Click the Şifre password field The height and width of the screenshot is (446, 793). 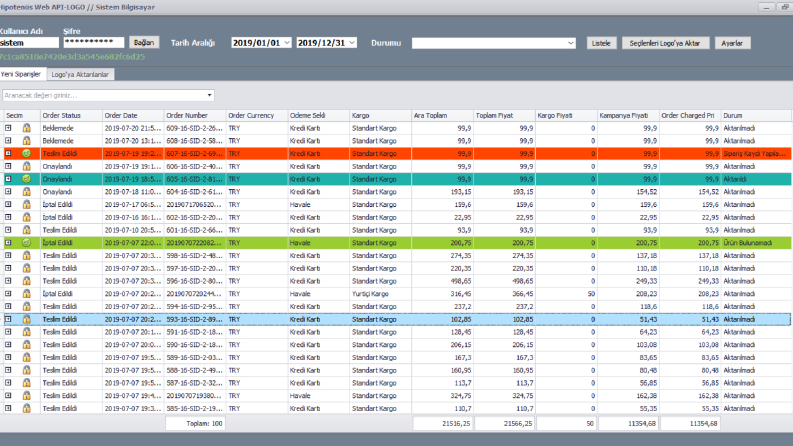tap(94, 42)
